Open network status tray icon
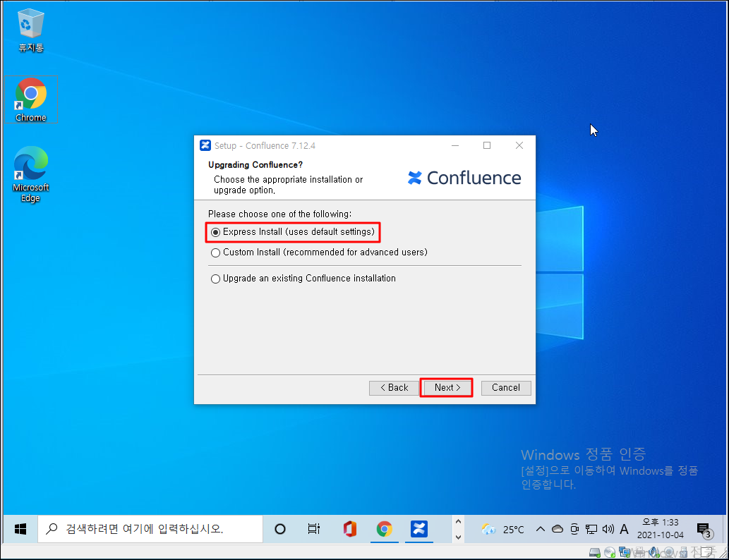Screen dimensions: 729x560 (591, 529)
